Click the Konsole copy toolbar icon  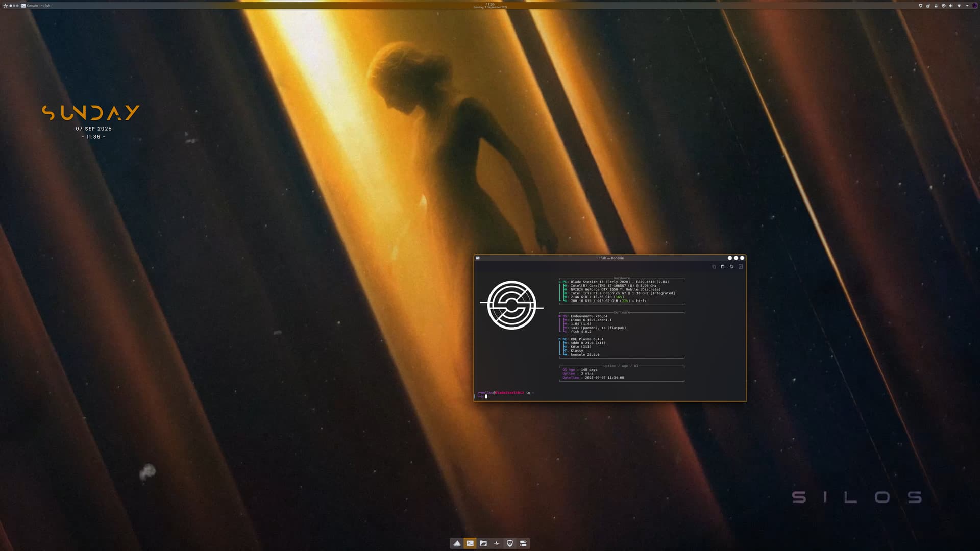point(714,266)
